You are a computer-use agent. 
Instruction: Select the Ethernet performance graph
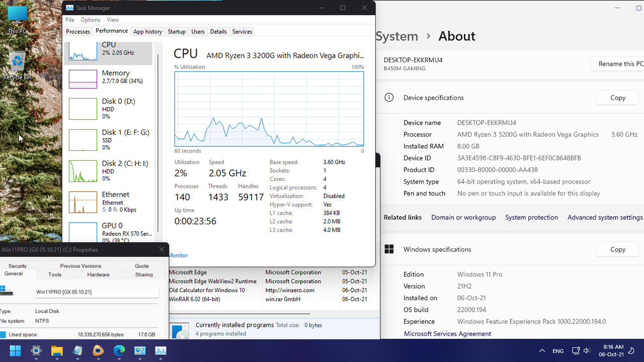pyautogui.click(x=83, y=202)
